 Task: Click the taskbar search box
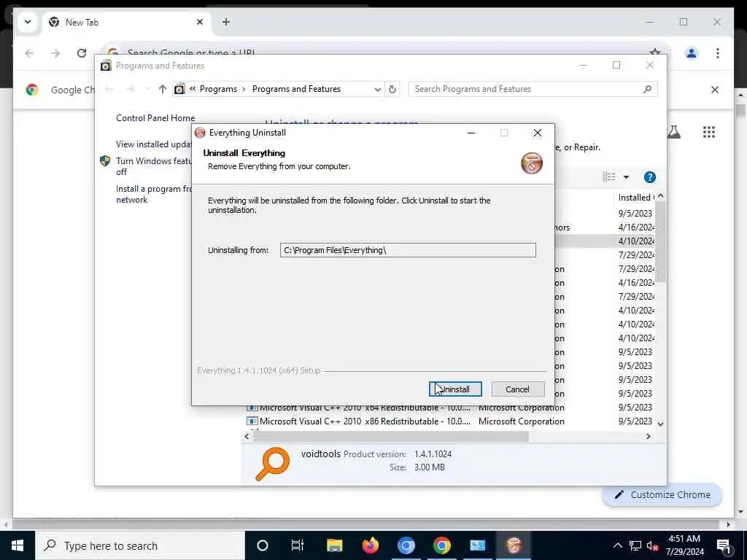[140, 545]
